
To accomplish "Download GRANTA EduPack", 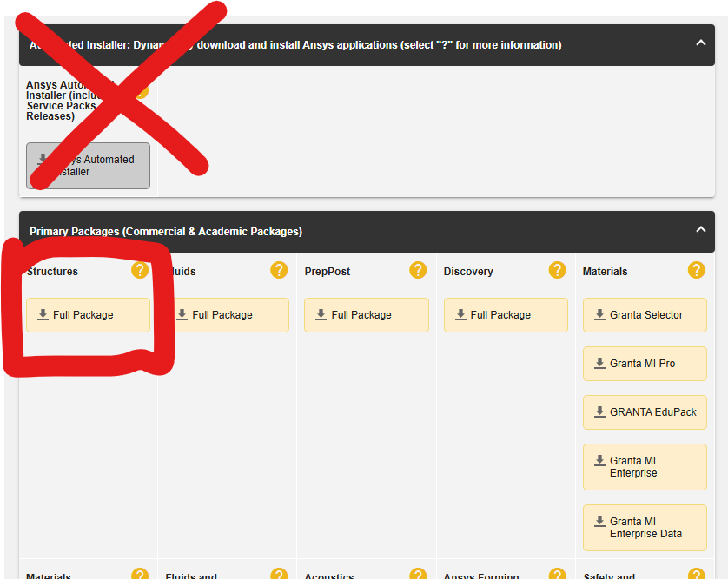I will click(645, 412).
